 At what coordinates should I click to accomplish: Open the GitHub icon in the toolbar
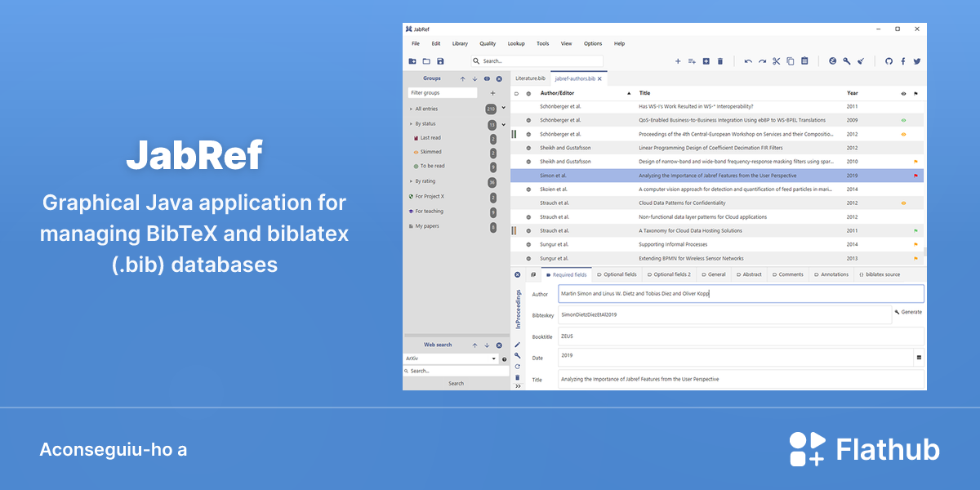pos(889,61)
